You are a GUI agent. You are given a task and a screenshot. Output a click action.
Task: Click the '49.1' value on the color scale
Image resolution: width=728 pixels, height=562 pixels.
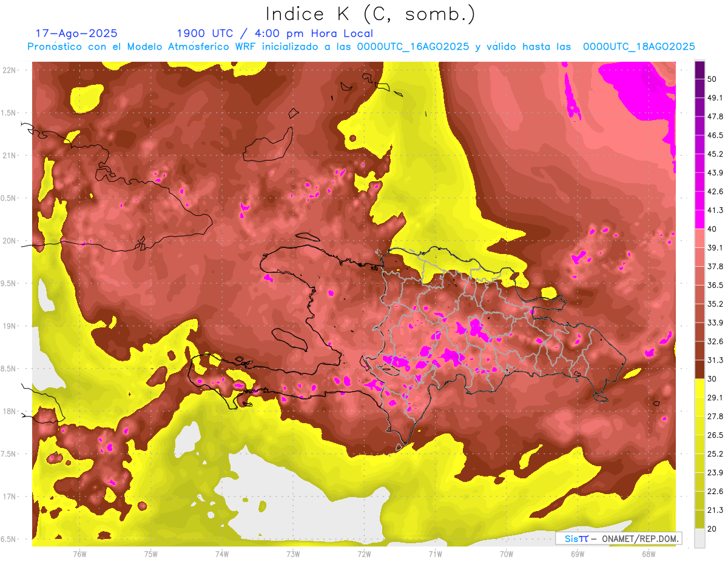pyautogui.click(x=715, y=98)
